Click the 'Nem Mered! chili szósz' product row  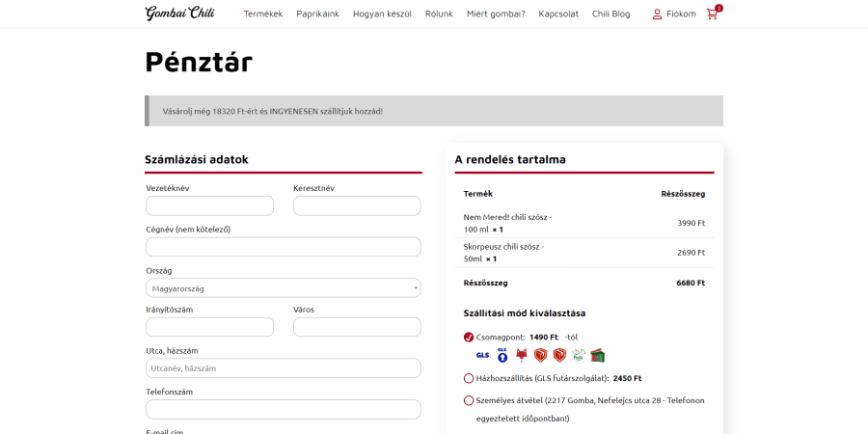point(584,223)
